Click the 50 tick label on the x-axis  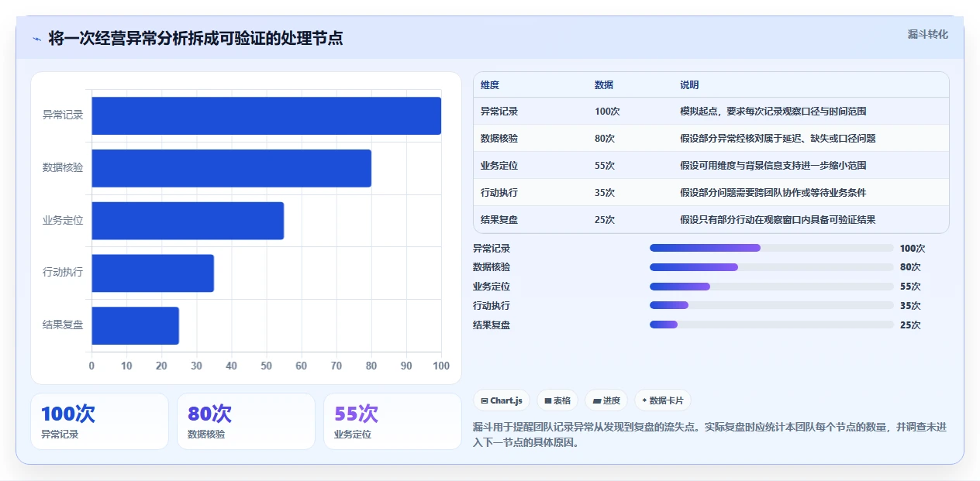click(267, 366)
